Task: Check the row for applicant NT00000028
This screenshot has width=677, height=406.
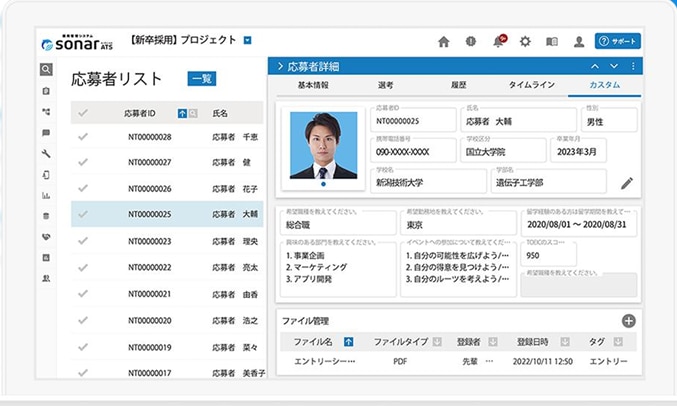Action: [x=84, y=137]
